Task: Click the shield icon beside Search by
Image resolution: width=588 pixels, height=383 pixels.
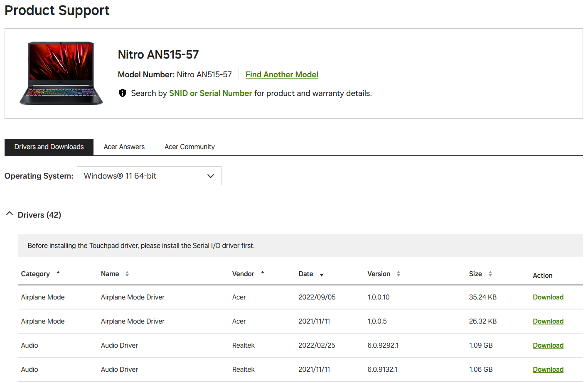Action: coord(123,93)
